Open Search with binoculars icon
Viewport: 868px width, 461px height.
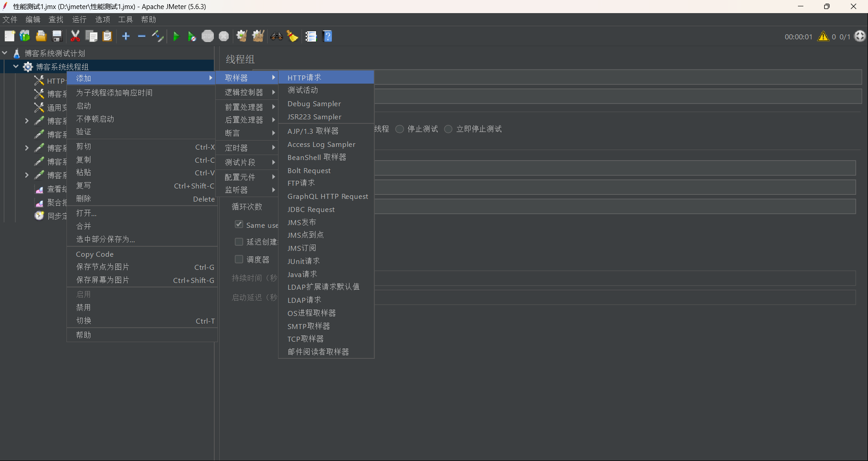[277, 36]
